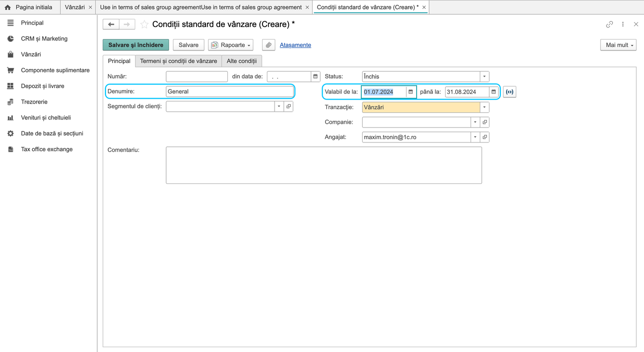
Task: Open calendar for până la date
Action: (494, 92)
